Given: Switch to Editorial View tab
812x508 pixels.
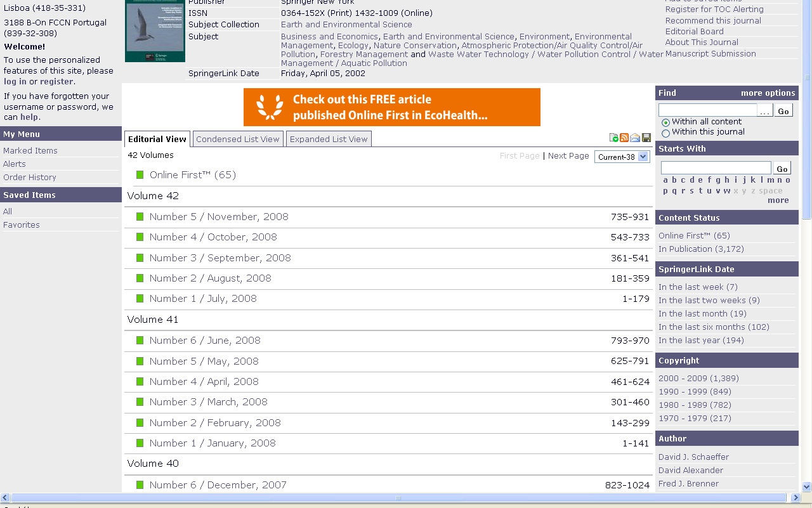Looking at the screenshot, I should 157,139.
